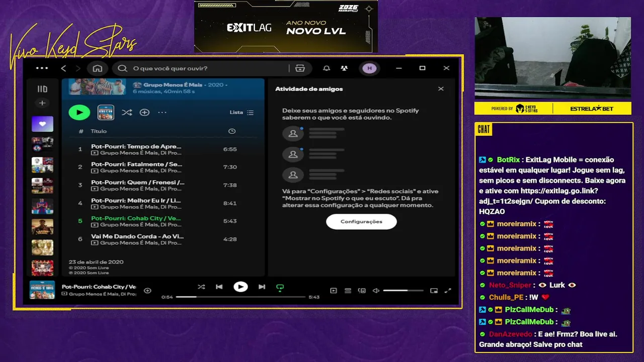644x362 pixels.
Task: Click elapsed time '0:54' in player
Action: point(167,297)
